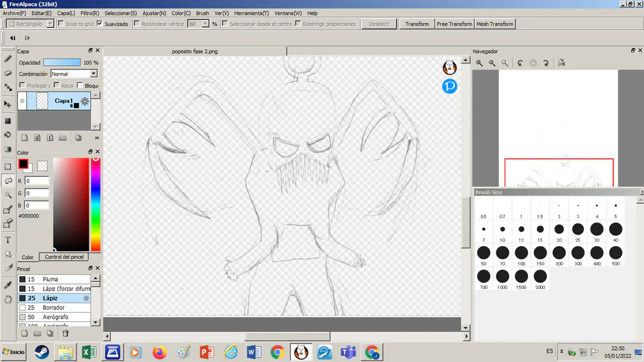Open Lápiz brush settings gear
This screenshot has height=362, width=644.
(87, 298)
